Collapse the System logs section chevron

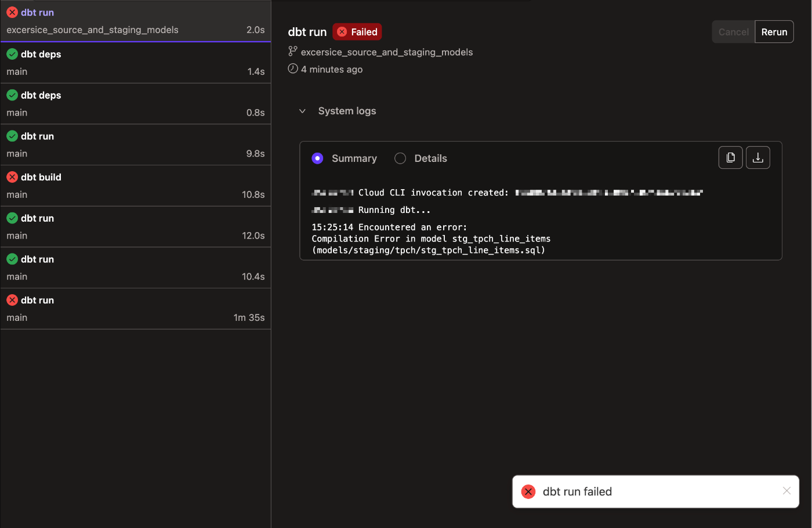(x=302, y=111)
